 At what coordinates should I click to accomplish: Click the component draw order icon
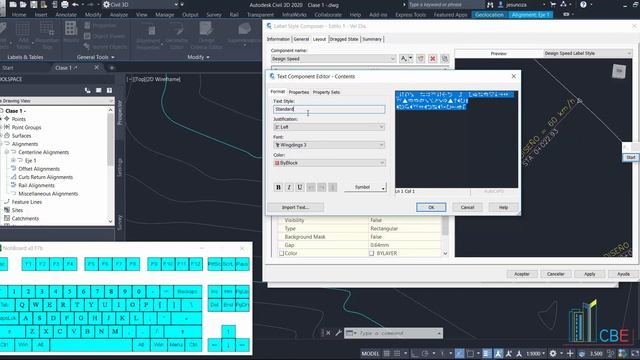tap(444, 59)
